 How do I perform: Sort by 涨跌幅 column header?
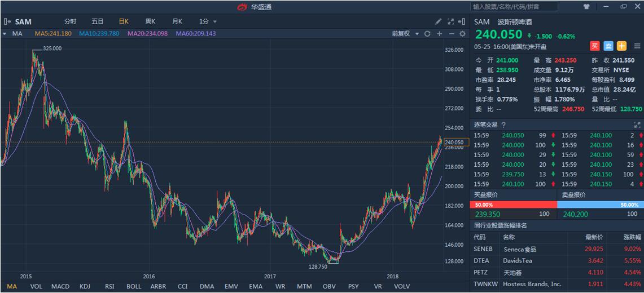click(x=632, y=237)
